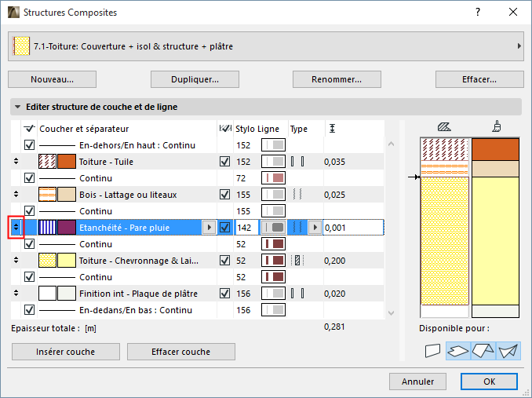Screen dimensions: 532x398
Task: Click hatch preview header icon
Action: (444, 127)
